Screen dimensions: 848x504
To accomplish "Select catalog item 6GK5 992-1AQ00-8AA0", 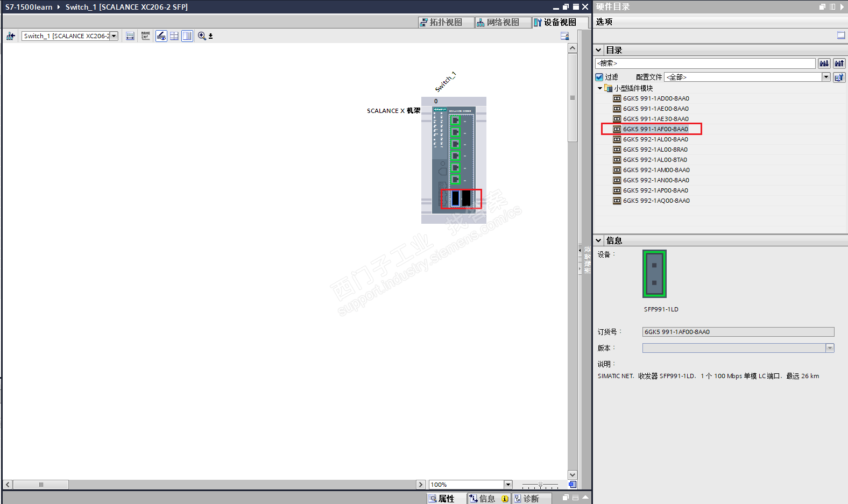I will pos(656,201).
